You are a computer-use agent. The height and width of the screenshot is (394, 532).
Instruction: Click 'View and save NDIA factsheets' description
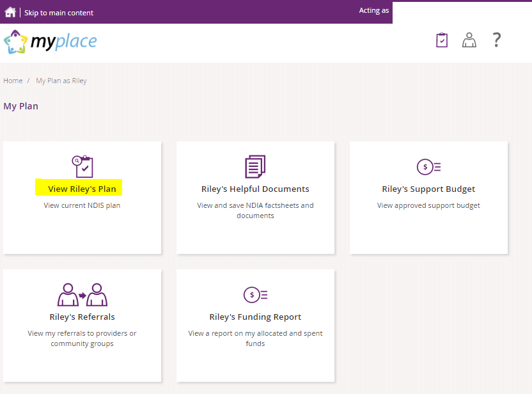pyautogui.click(x=255, y=210)
